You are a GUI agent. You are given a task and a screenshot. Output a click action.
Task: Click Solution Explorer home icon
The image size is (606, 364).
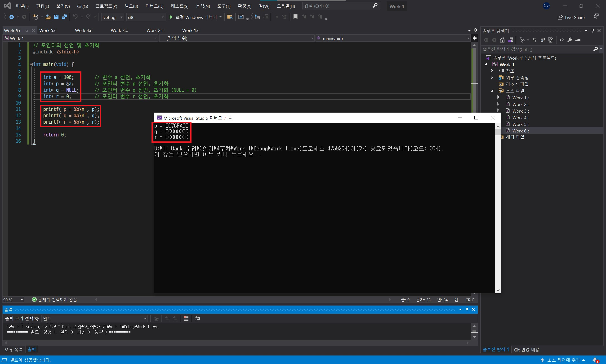pos(502,40)
